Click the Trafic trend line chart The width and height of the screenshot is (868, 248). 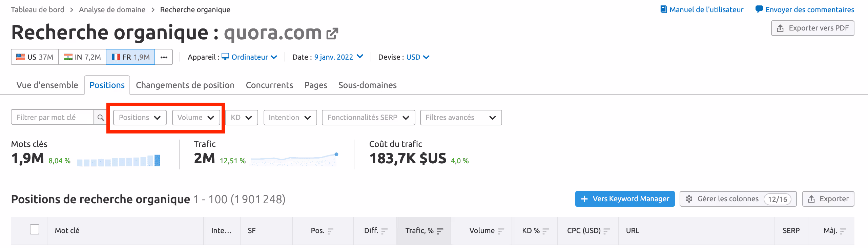(294, 159)
